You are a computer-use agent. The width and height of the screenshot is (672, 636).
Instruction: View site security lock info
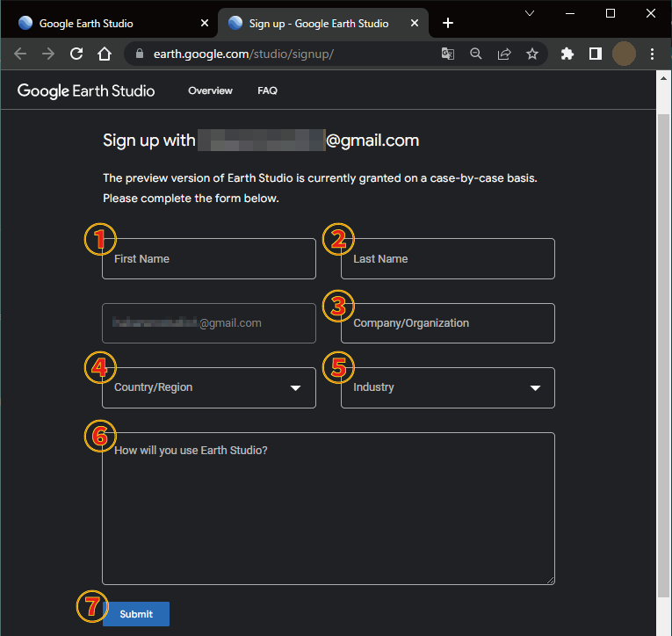click(140, 54)
